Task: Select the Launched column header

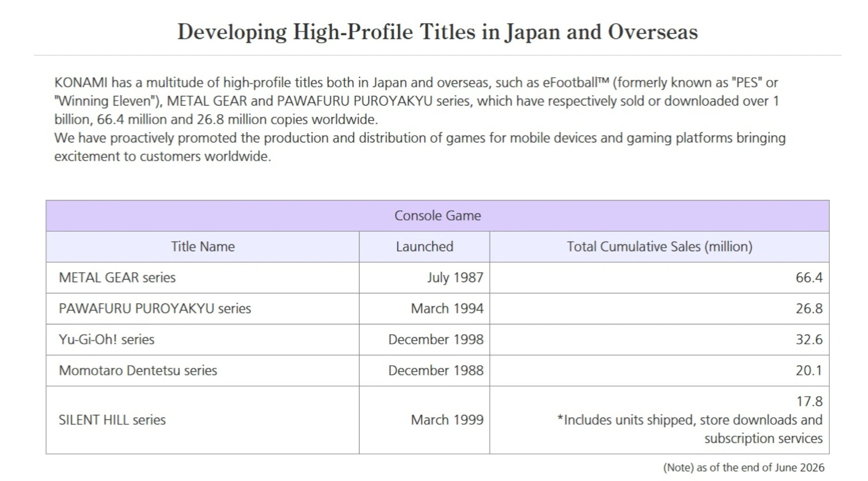Action: [424, 247]
